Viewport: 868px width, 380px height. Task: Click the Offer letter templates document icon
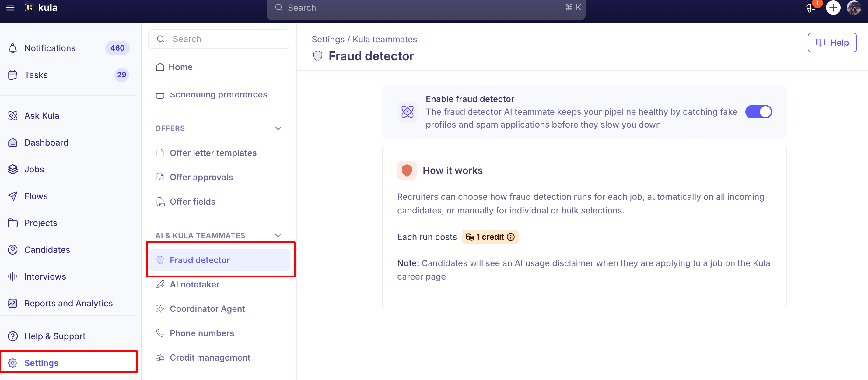click(160, 153)
